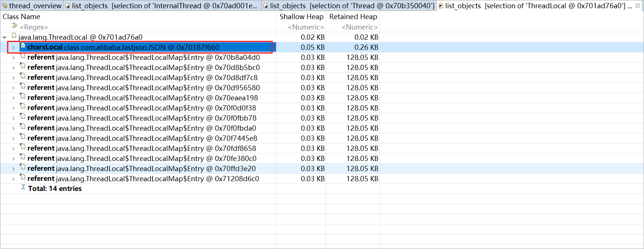Collapse java.lang.ThreadLocal @ 0x701ad76a0 node

coord(5,37)
